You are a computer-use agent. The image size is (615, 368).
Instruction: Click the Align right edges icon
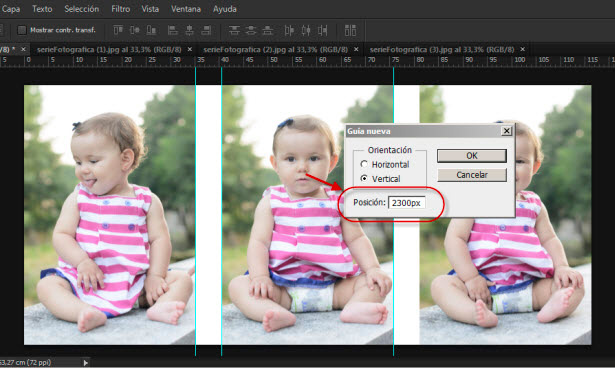click(x=206, y=30)
